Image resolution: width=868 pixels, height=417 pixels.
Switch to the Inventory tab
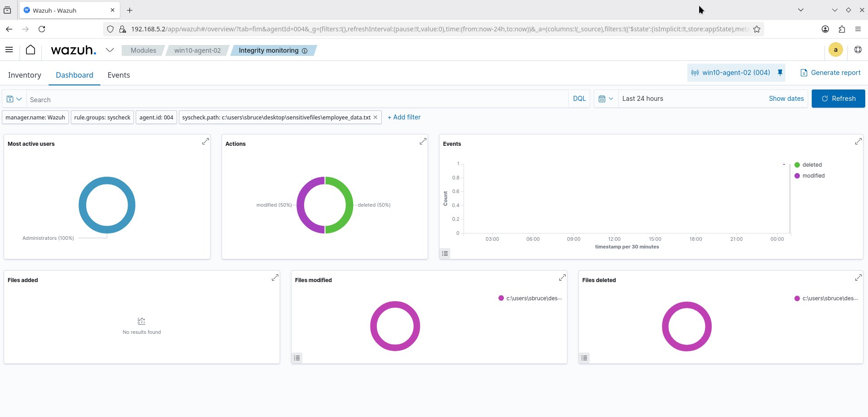pos(25,75)
